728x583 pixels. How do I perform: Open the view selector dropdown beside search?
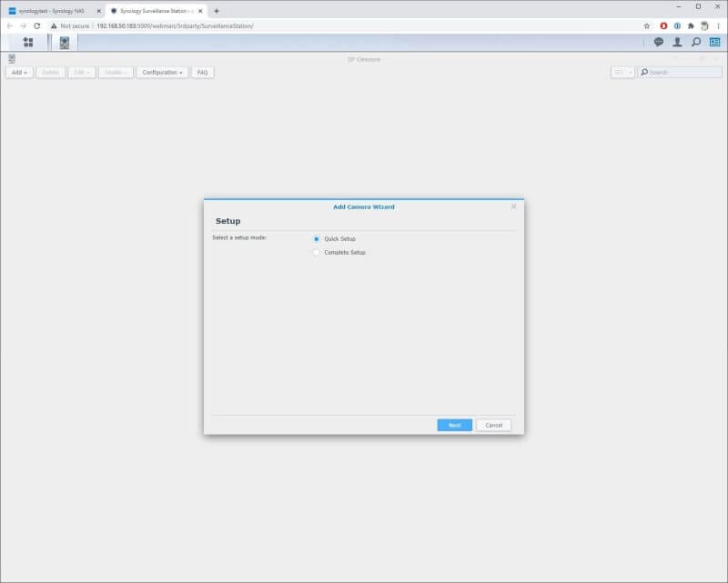(x=622, y=72)
